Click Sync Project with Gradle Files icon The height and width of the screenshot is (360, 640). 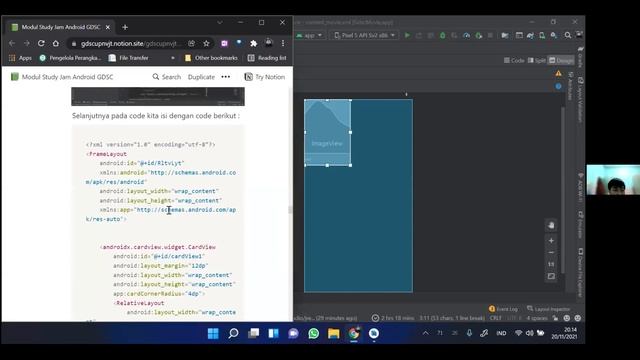coord(530,36)
